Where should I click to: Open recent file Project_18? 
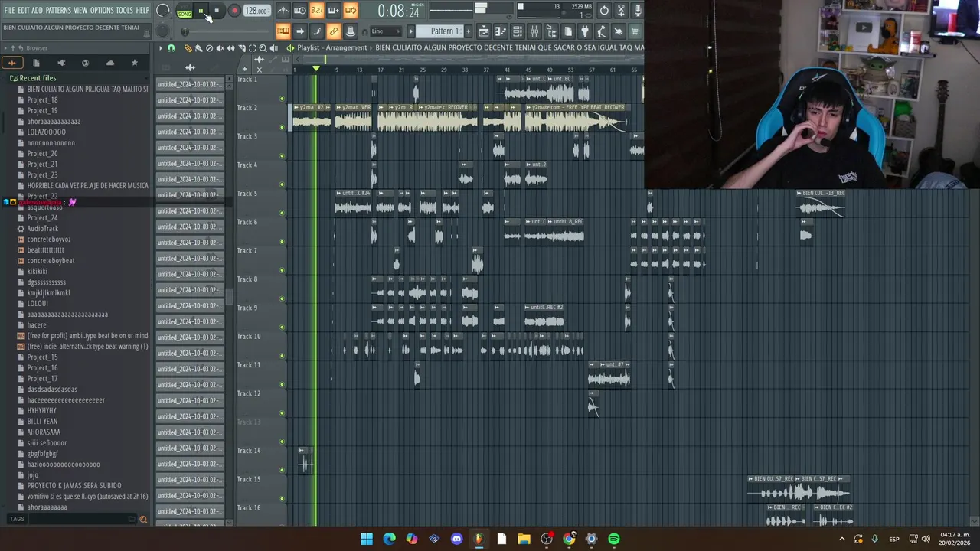(42, 99)
